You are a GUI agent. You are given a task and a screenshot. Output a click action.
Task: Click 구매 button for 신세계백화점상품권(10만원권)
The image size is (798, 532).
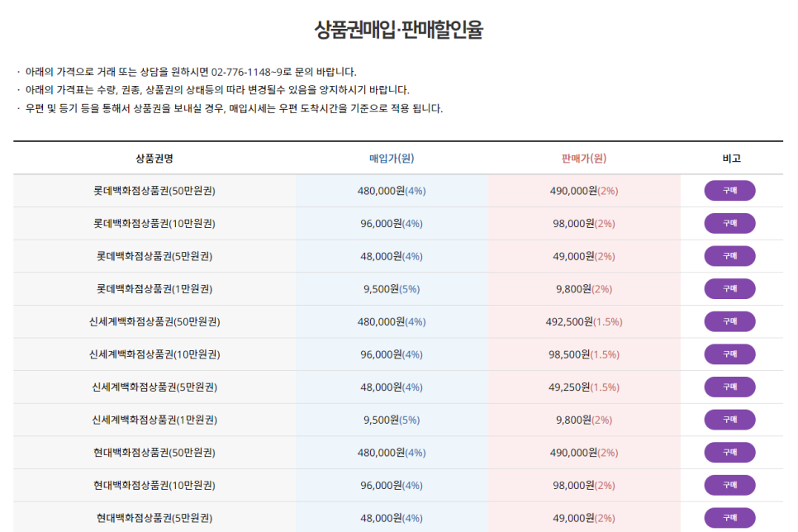coord(729,354)
